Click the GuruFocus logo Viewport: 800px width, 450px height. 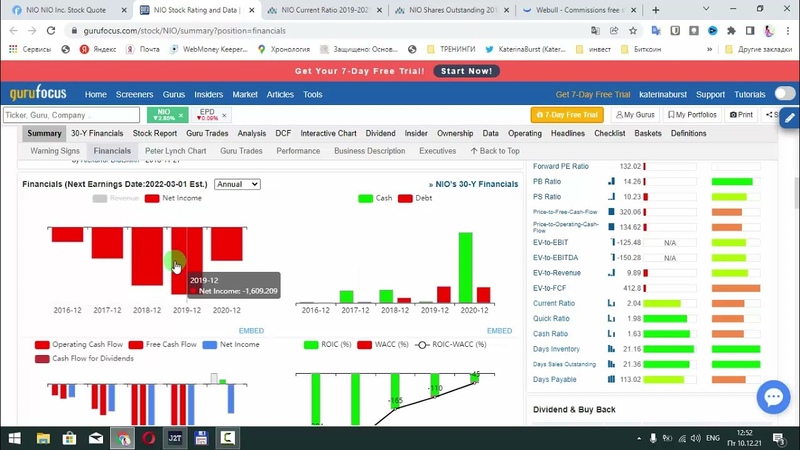tap(38, 94)
